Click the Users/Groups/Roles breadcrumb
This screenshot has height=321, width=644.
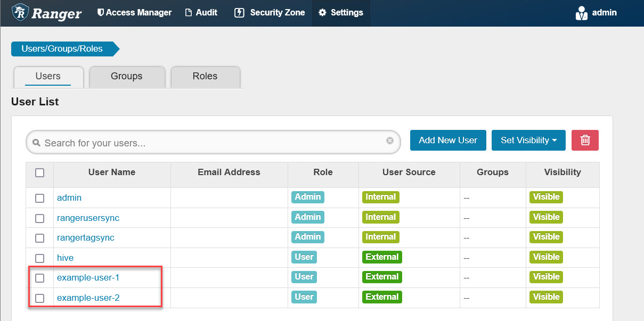click(x=62, y=49)
